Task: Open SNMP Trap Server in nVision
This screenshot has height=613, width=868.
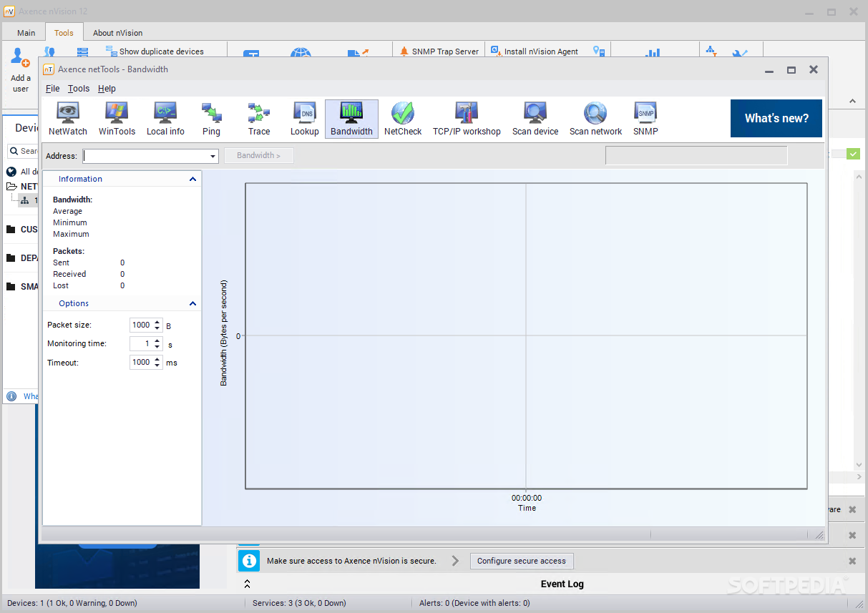Action: pyautogui.click(x=439, y=52)
